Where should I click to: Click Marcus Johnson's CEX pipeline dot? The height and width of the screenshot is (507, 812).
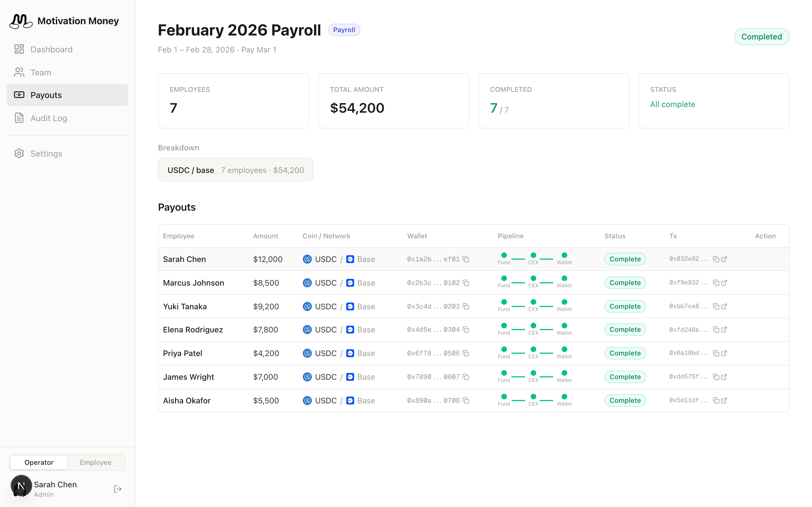click(533, 278)
